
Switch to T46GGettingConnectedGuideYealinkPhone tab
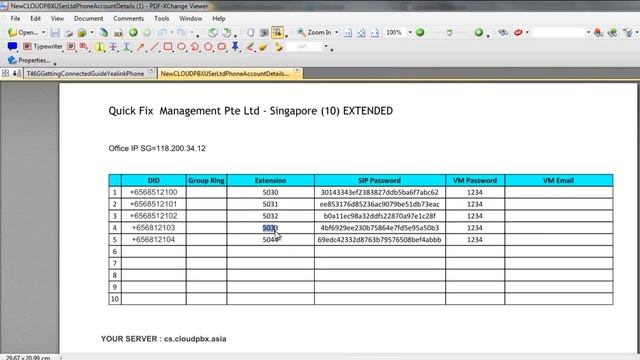coord(86,73)
